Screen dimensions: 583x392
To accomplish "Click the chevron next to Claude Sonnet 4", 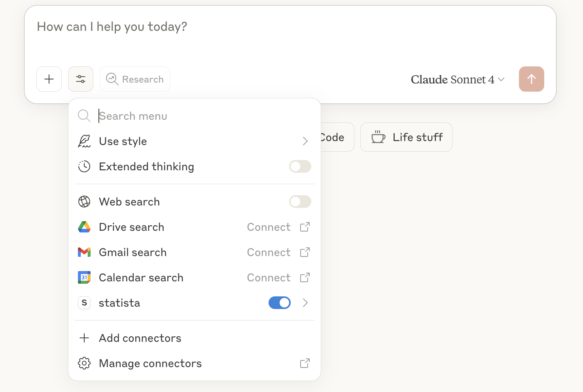I will point(501,79).
